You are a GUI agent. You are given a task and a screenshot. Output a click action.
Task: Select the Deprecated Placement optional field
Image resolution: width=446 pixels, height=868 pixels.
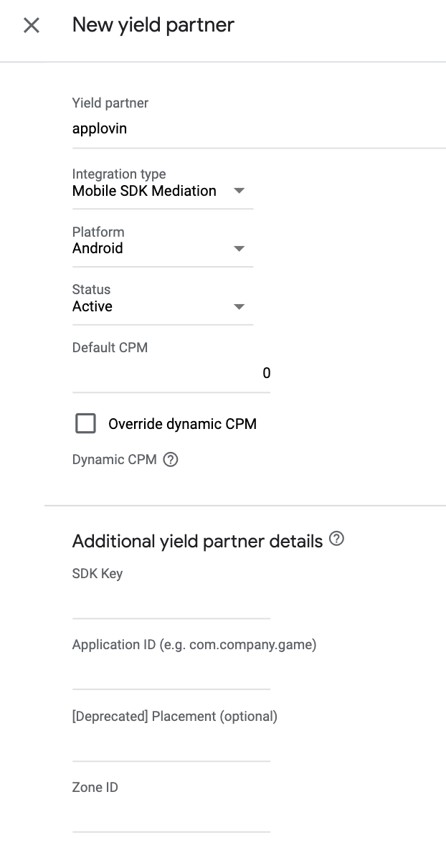(x=171, y=745)
